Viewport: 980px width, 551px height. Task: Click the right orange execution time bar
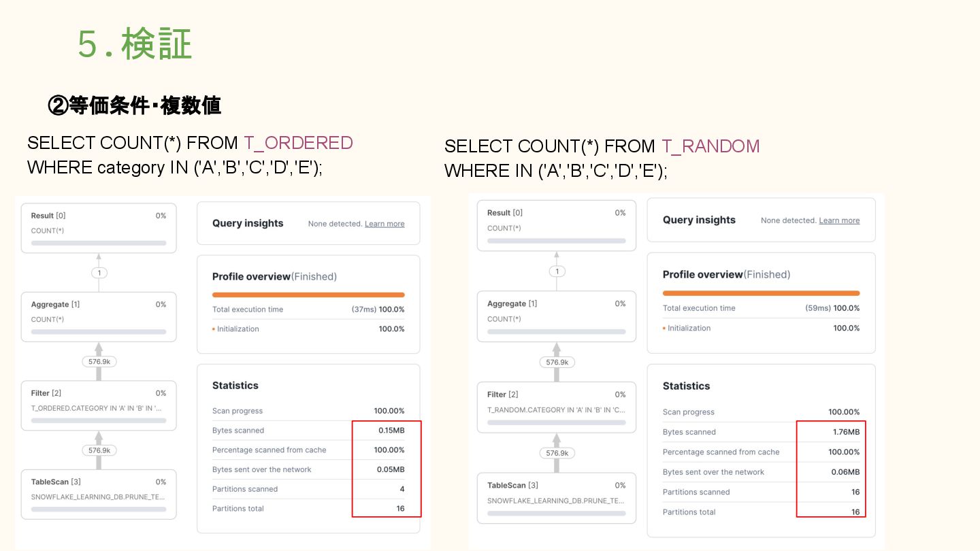click(761, 293)
